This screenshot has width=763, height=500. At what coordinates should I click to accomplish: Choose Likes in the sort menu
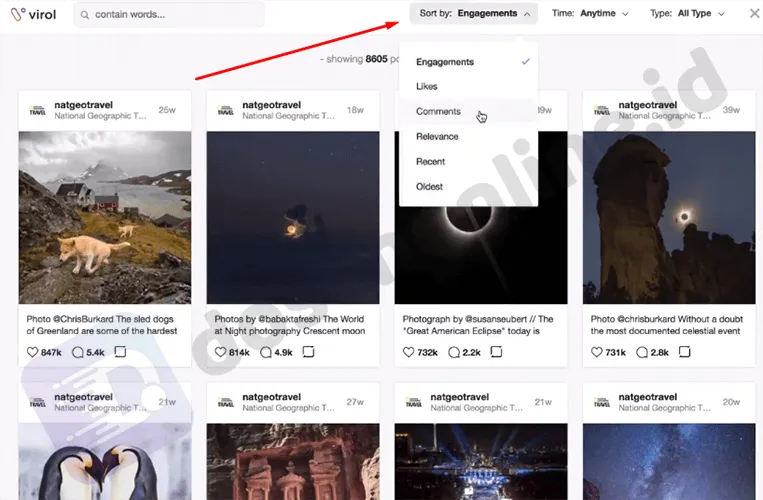[427, 87]
